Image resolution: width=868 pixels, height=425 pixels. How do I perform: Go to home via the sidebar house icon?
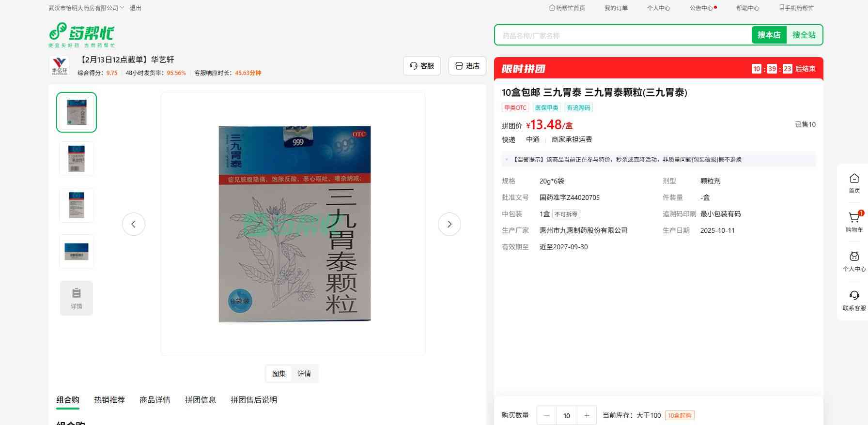pyautogui.click(x=854, y=183)
